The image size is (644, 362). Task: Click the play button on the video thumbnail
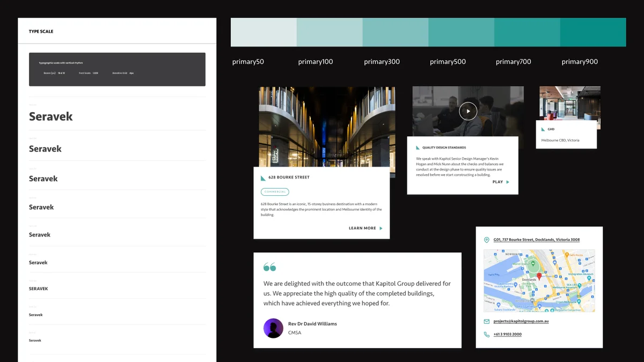coord(467,111)
